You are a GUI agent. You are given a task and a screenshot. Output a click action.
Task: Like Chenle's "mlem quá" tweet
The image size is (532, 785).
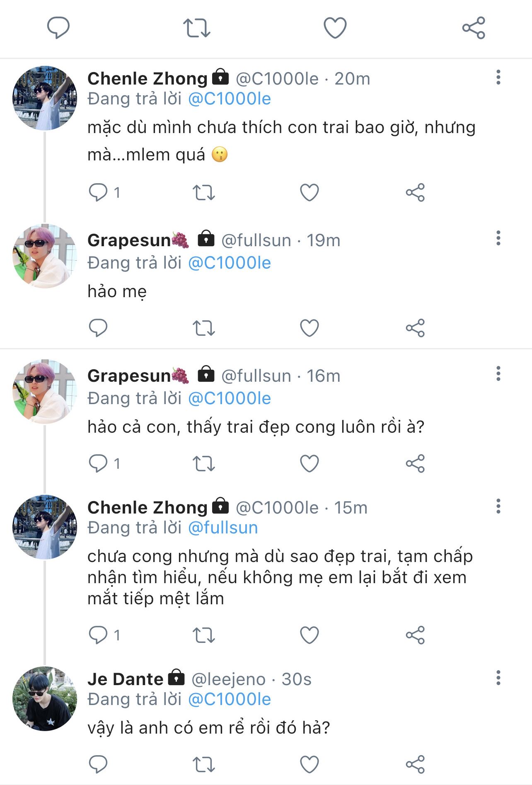[x=309, y=192]
